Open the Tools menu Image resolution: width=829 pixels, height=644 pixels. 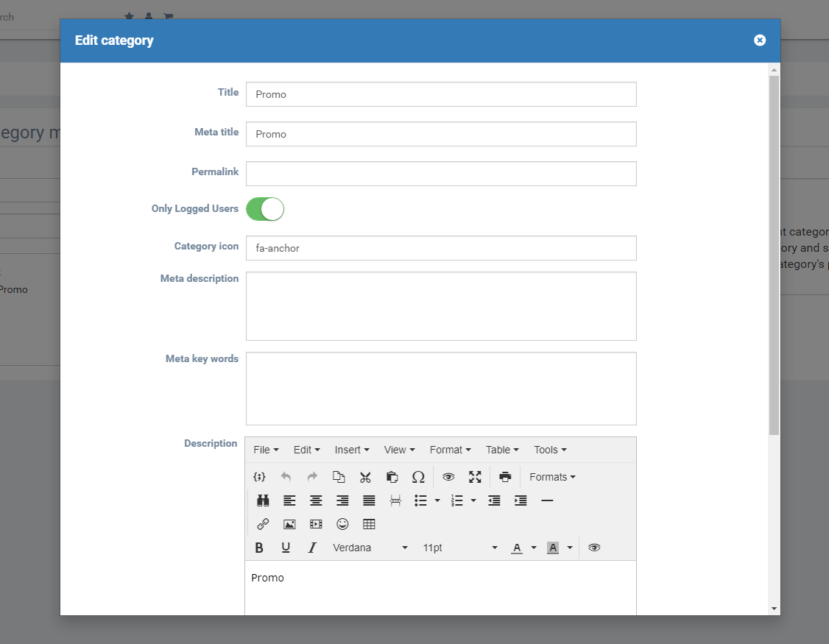click(550, 450)
